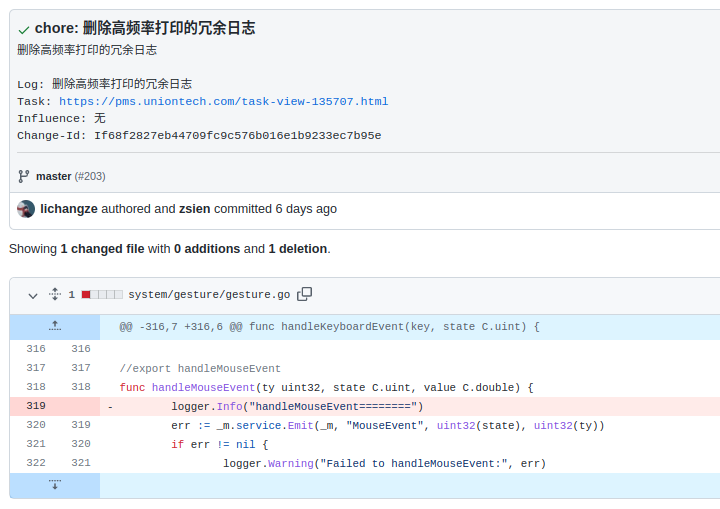Select deleted line number 319

pyautogui.click(x=36, y=406)
